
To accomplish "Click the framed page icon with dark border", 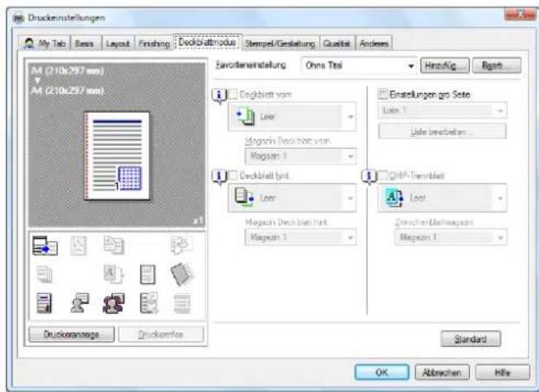I will point(148,274).
